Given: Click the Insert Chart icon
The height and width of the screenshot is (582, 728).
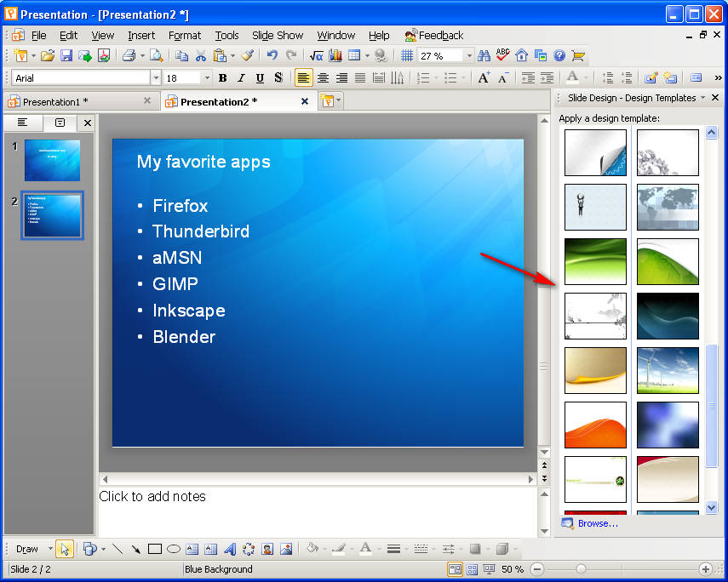Looking at the screenshot, I should point(335,56).
